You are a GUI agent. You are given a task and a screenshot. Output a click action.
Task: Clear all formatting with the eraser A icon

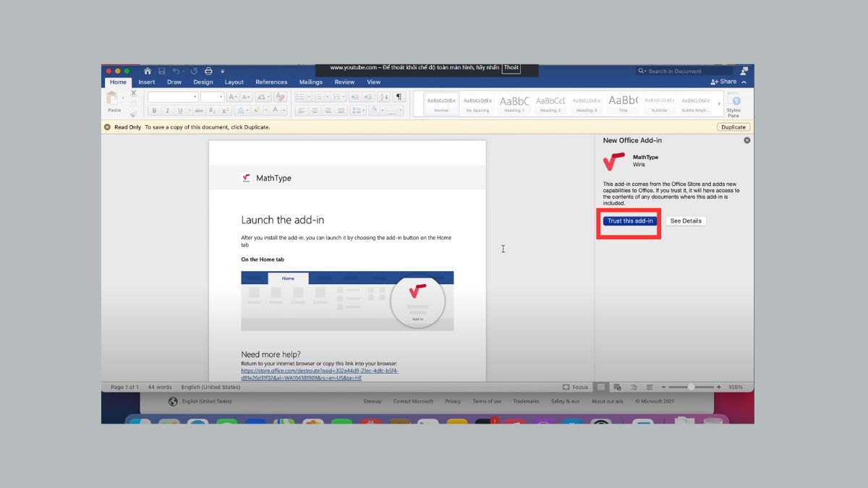click(281, 97)
